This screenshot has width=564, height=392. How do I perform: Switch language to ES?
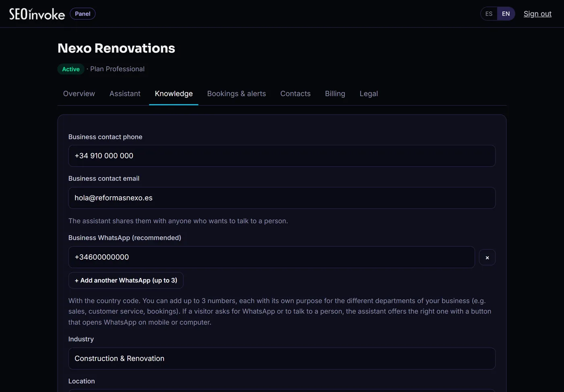(489, 14)
